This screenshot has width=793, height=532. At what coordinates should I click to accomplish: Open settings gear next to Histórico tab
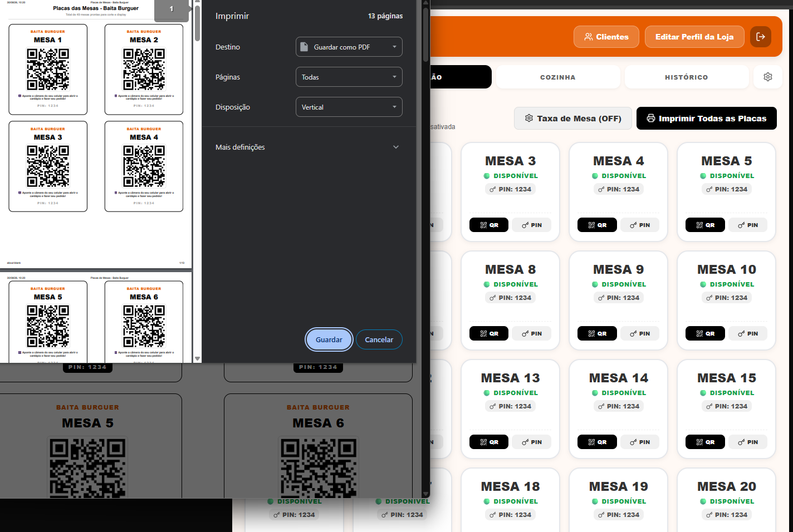tap(768, 77)
